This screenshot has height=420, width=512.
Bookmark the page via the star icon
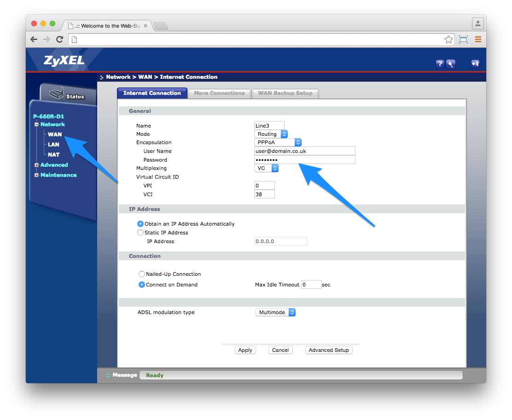tap(448, 39)
